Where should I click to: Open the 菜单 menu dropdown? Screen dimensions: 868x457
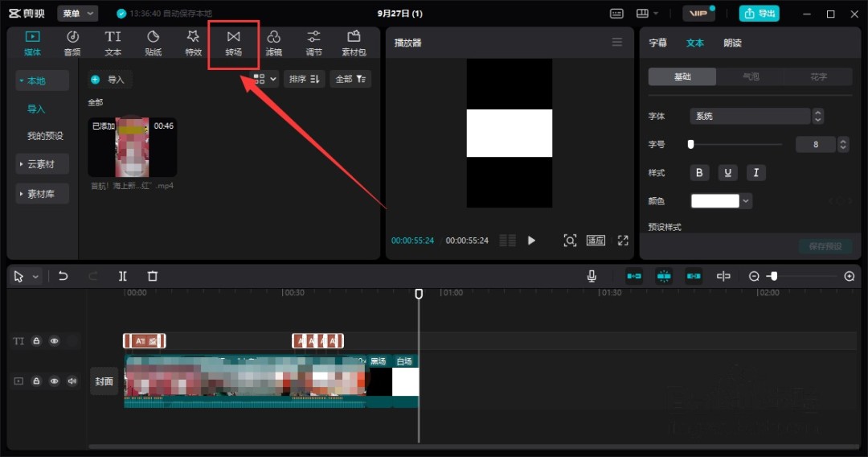pyautogui.click(x=77, y=14)
